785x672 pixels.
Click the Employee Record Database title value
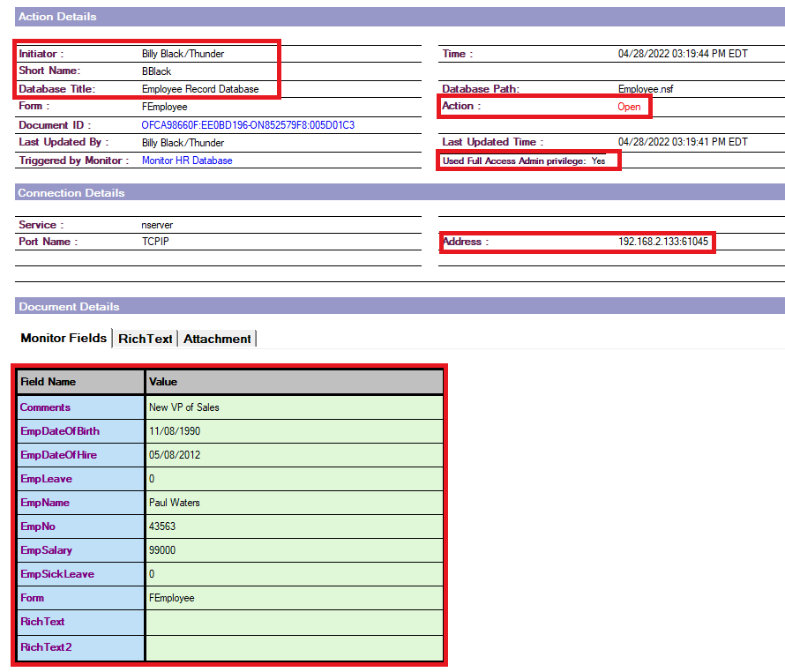(200, 89)
